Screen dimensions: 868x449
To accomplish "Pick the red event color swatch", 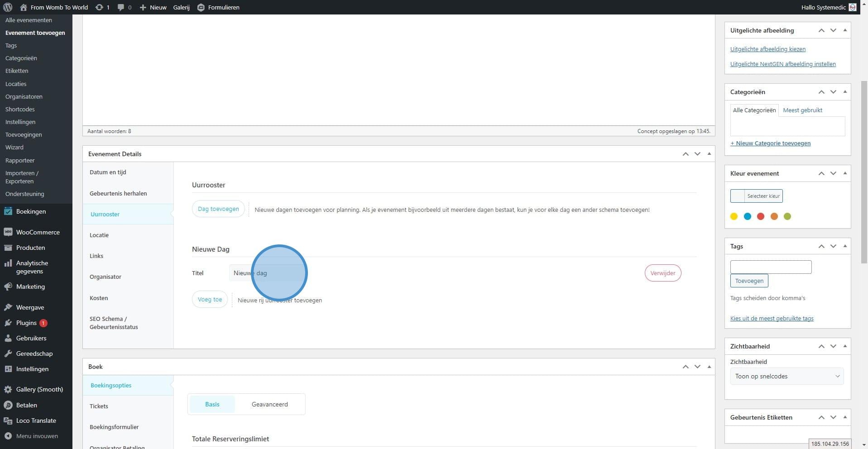I will click(761, 216).
